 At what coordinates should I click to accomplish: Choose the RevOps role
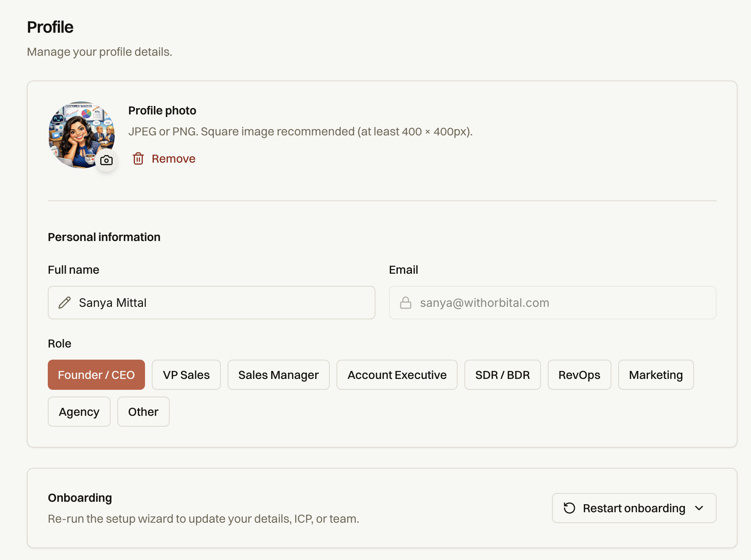(579, 375)
